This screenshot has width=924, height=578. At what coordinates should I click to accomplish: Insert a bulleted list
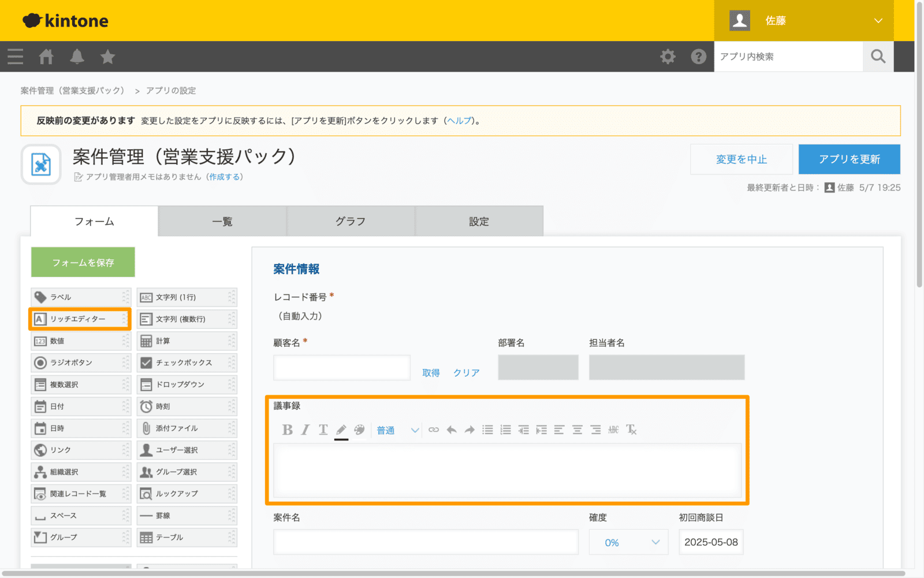[x=488, y=429]
